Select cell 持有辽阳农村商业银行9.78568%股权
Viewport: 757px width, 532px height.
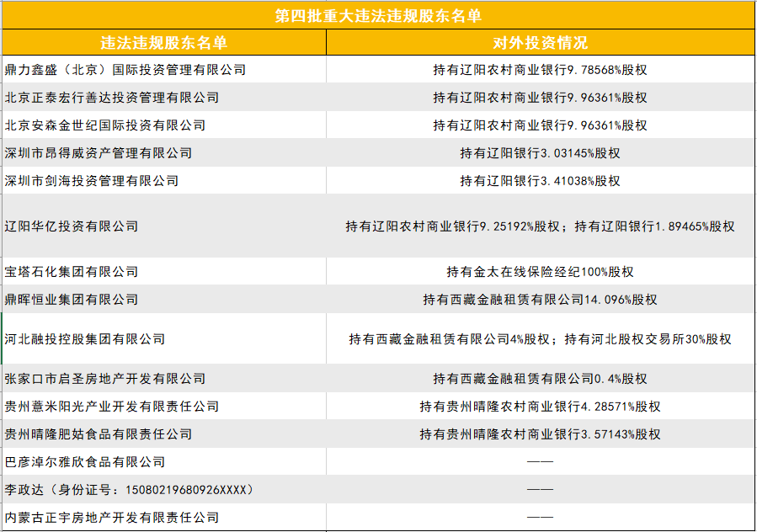coord(541,70)
